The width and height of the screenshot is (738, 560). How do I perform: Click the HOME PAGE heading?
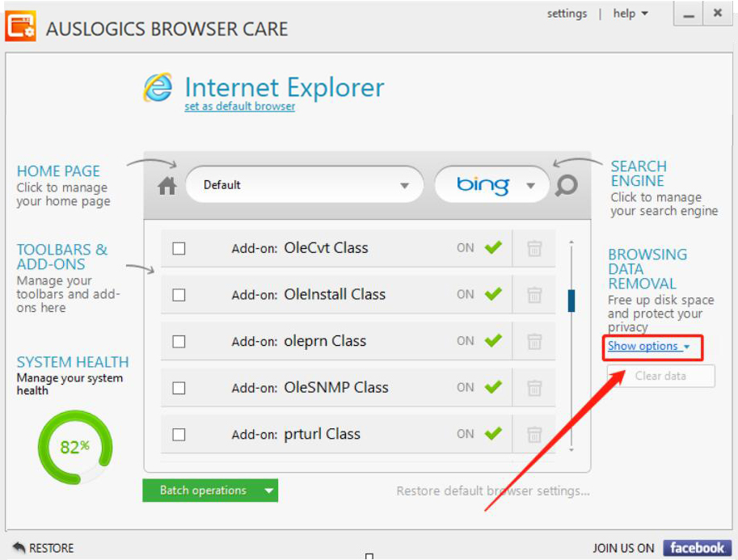58,171
